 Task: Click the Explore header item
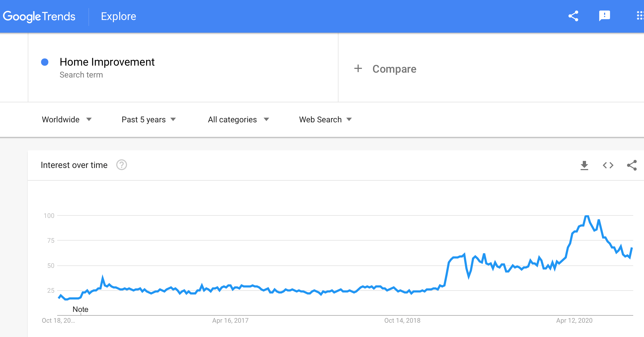118,16
